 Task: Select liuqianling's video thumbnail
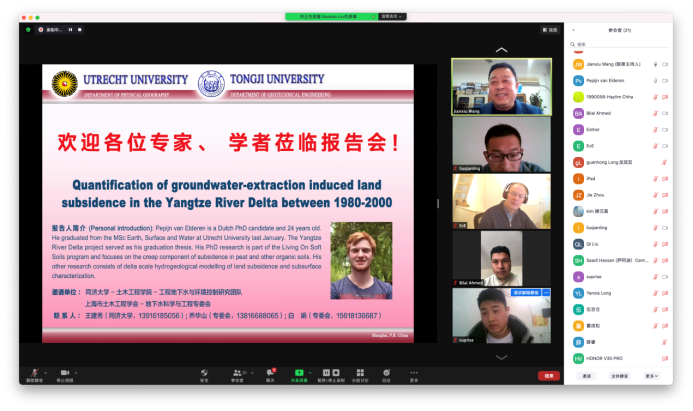[x=502, y=144]
